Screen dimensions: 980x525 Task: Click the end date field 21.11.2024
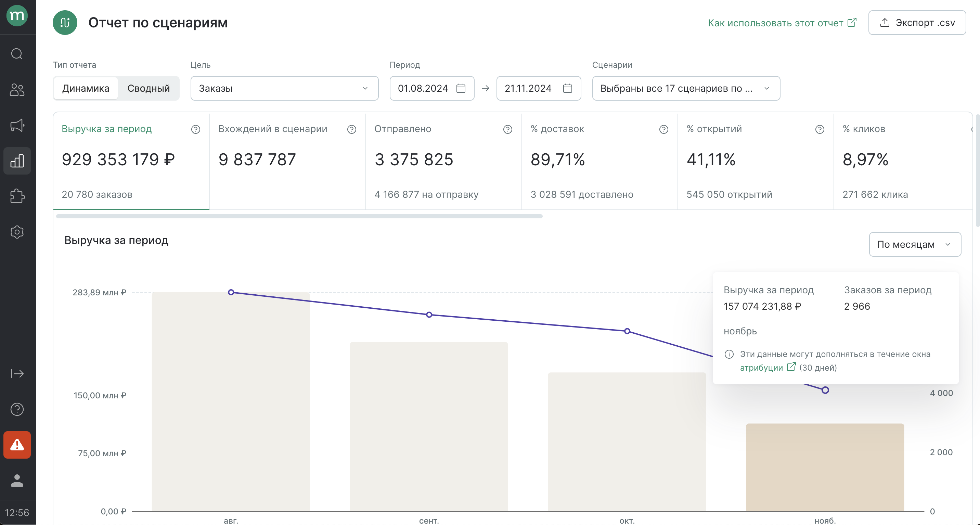pyautogui.click(x=538, y=88)
